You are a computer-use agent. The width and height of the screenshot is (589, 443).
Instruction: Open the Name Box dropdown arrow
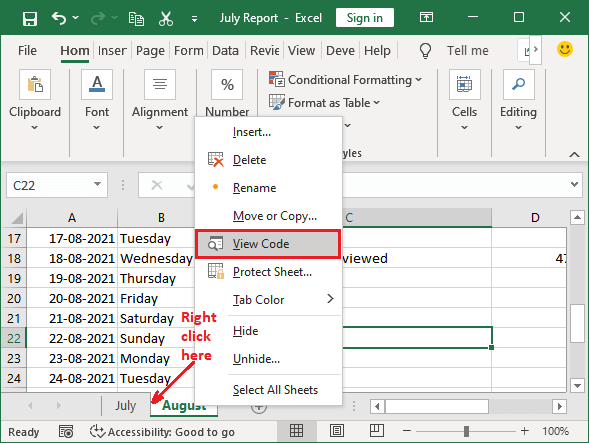pyautogui.click(x=98, y=184)
